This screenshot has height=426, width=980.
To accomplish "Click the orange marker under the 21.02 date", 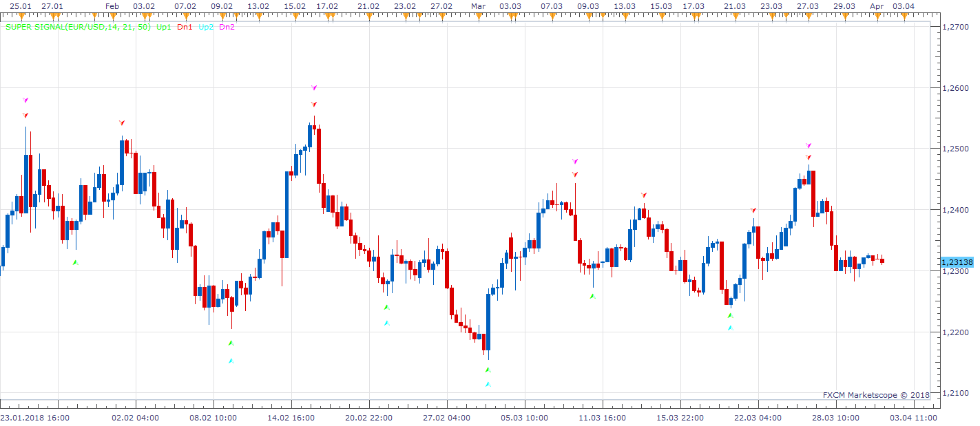I will [368, 16].
